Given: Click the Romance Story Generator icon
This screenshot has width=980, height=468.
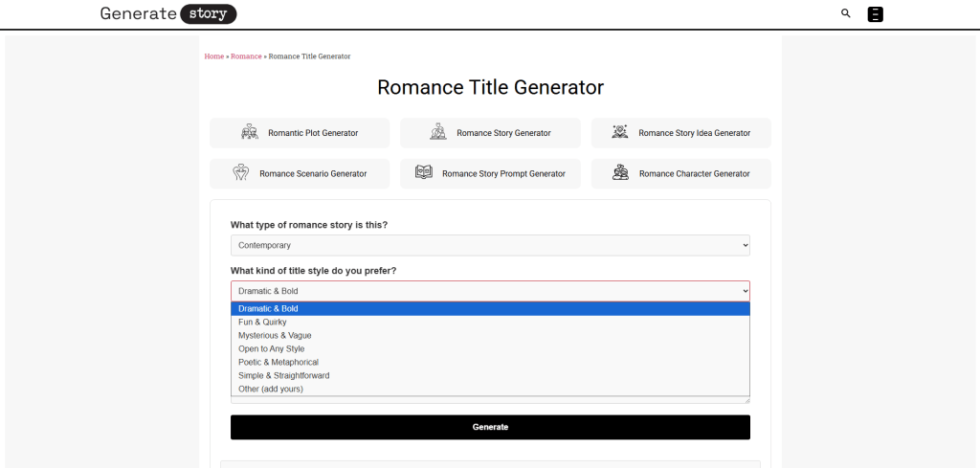Looking at the screenshot, I should click(x=438, y=132).
